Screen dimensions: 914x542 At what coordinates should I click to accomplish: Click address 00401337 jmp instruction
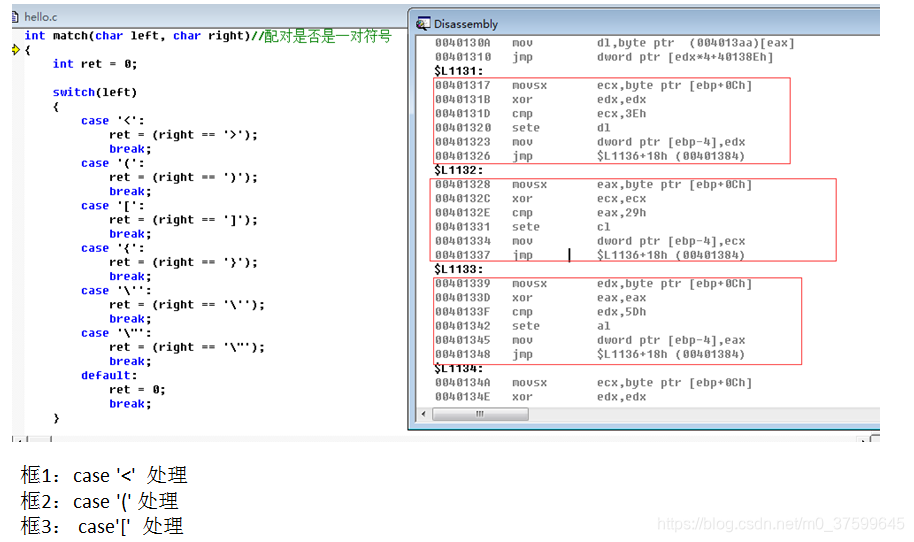click(x=590, y=255)
